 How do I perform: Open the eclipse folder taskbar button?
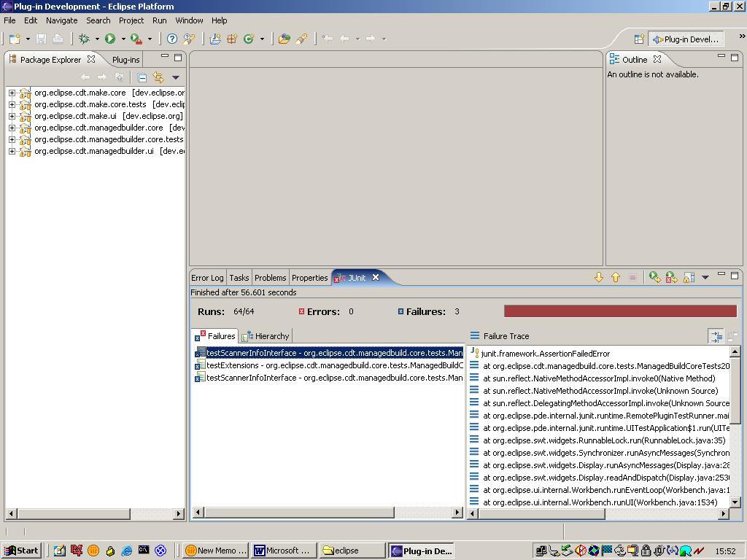352,551
